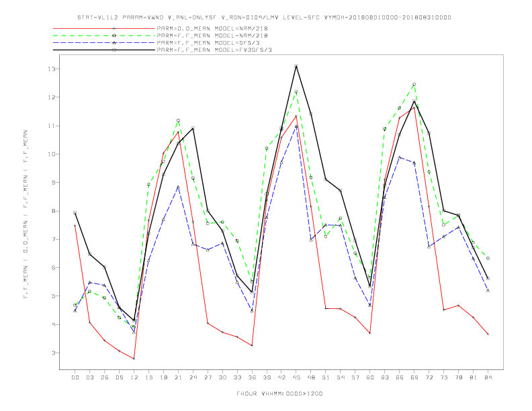Click x-axis tick label 06
This screenshot has width=532, height=411.
(x=105, y=377)
